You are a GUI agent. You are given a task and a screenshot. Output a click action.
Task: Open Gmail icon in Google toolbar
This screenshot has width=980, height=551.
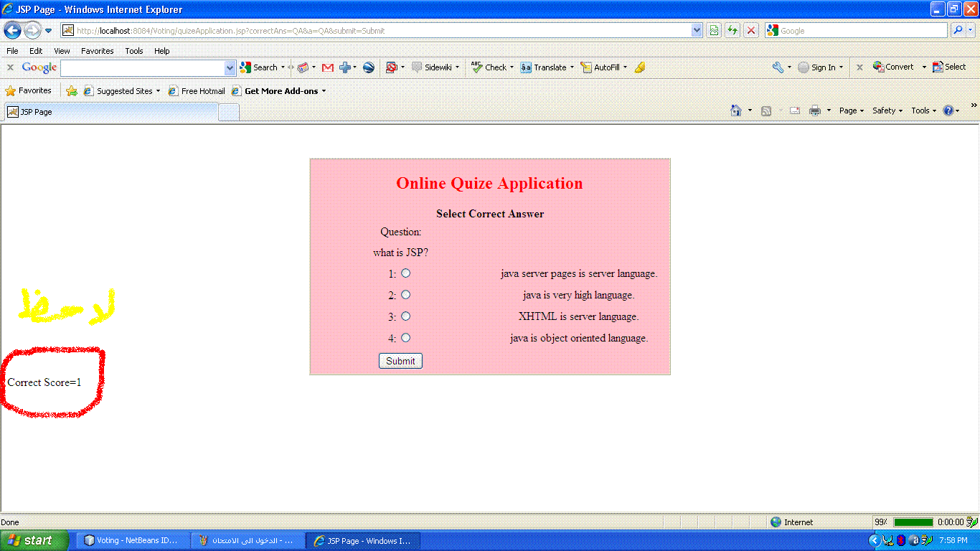[328, 67]
